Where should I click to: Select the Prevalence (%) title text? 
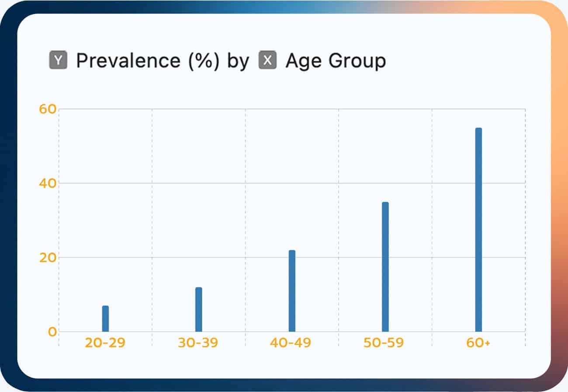click(147, 61)
